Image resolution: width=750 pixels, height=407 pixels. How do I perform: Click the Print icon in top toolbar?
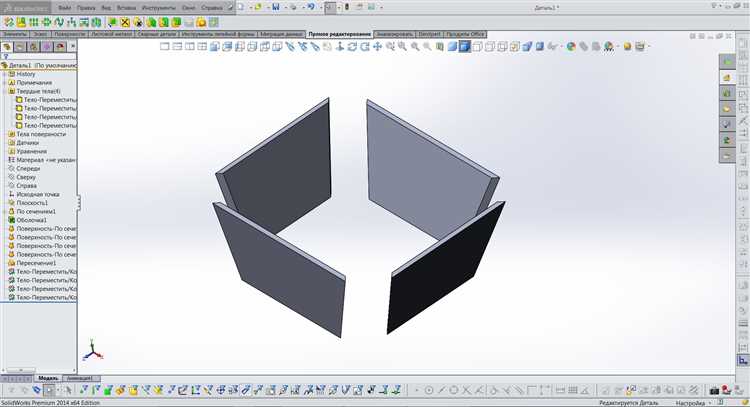pyautogui.click(x=293, y=7)
